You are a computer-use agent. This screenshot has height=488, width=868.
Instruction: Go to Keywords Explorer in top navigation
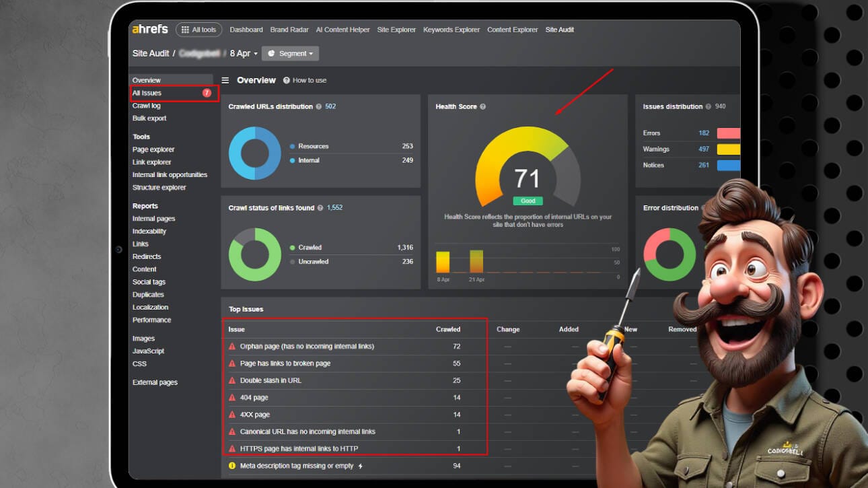pos(451,30)
